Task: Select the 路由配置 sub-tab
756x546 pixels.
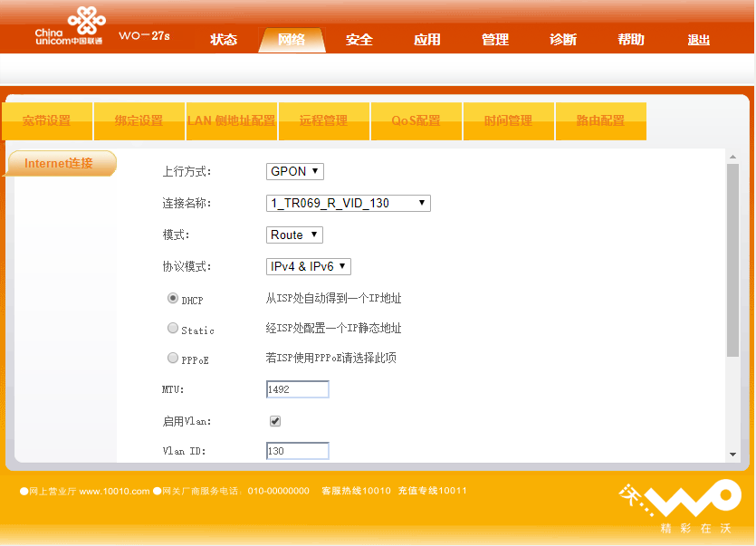Action: coord(600,120)
